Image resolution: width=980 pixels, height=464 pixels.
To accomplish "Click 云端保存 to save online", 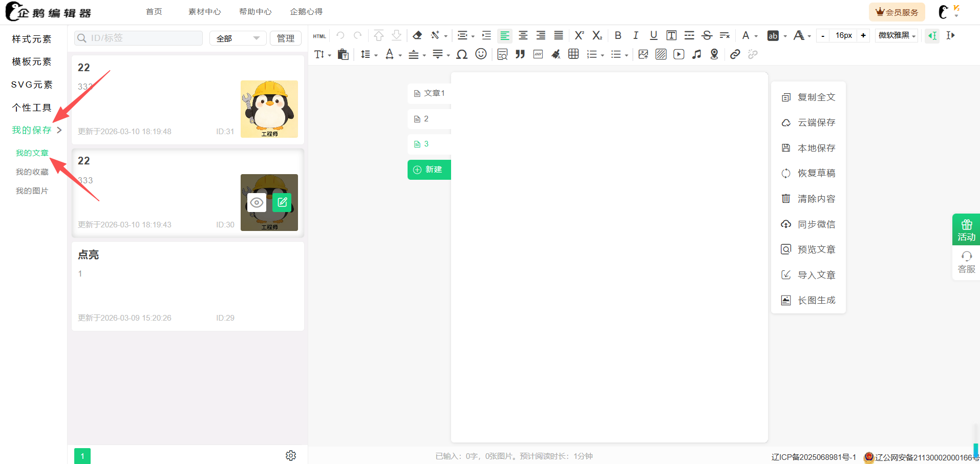I will tap(816, 122).
